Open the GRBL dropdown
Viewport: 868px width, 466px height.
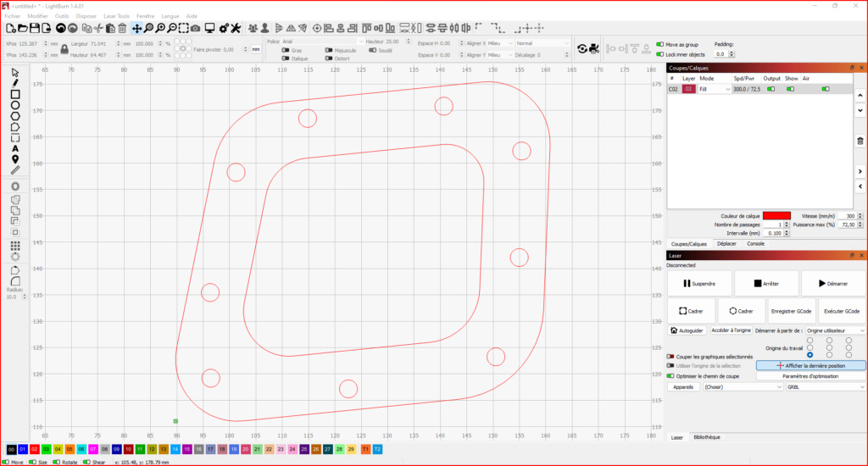pos(826,387)
